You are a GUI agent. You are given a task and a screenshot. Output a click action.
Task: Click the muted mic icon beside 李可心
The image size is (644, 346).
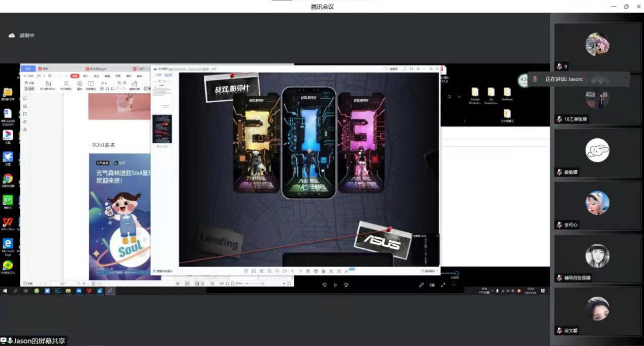point(559,225)
